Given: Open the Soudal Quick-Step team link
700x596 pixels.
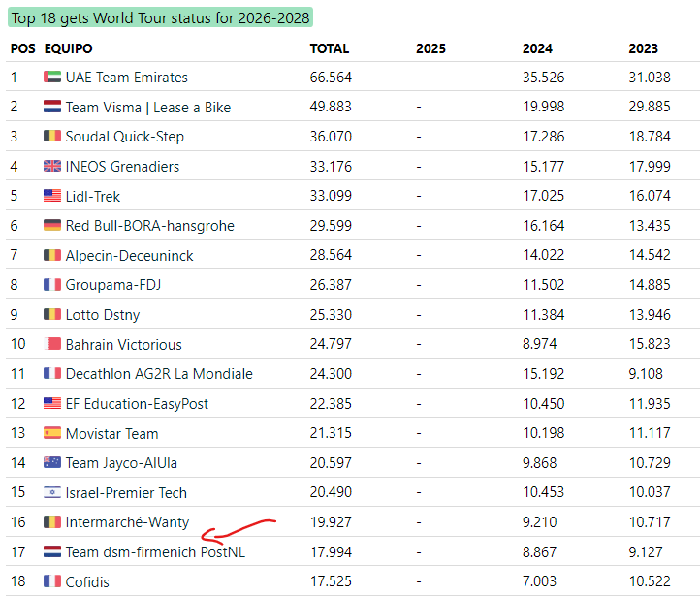Looking at the screenshot, I should pyautogui.click(x=124, y=137).
